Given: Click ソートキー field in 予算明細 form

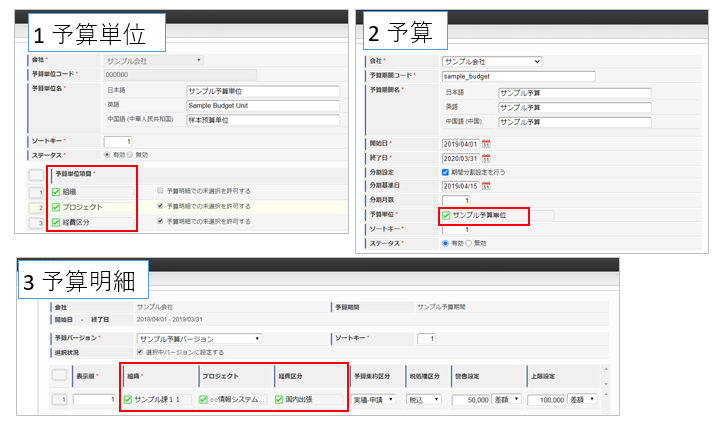Looking at the screenshot, I should 426,339.
